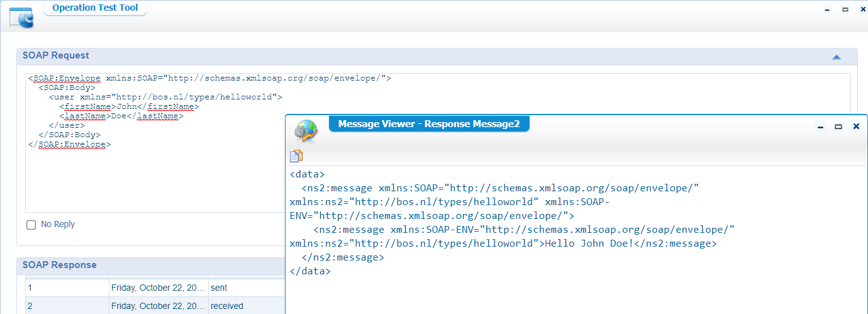Screen dimensions: 868x314
Task: Maximize the Message Viewer window
Action: (x=838, y=127)
